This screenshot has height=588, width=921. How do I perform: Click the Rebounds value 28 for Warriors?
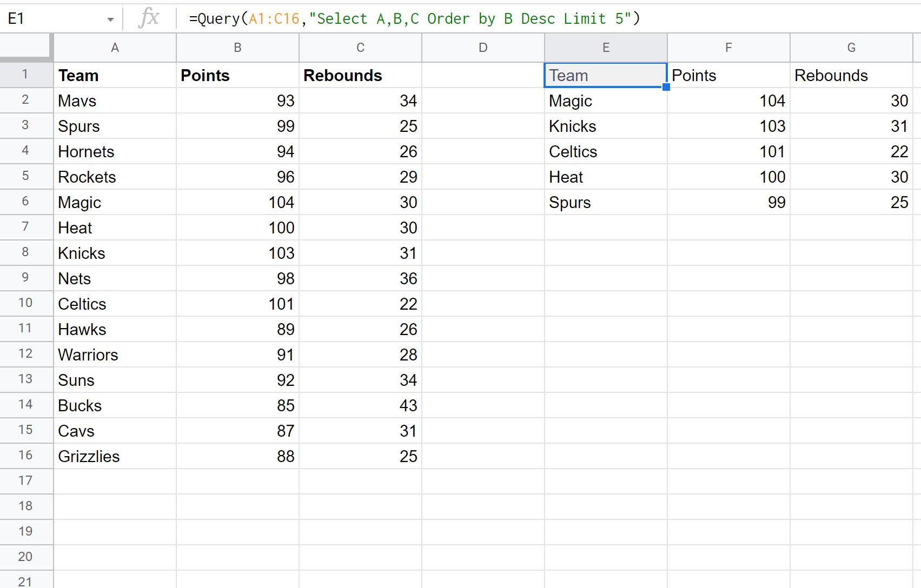click(361, 355)
